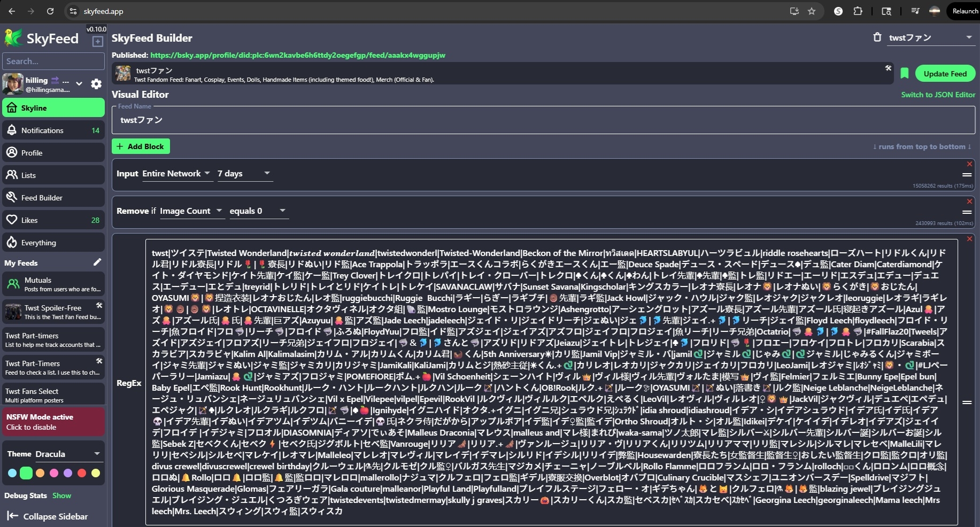The height and width of the screenshot is (527, 980).
Task: Open account settings gear icon
Action: (x=96, y=84)
